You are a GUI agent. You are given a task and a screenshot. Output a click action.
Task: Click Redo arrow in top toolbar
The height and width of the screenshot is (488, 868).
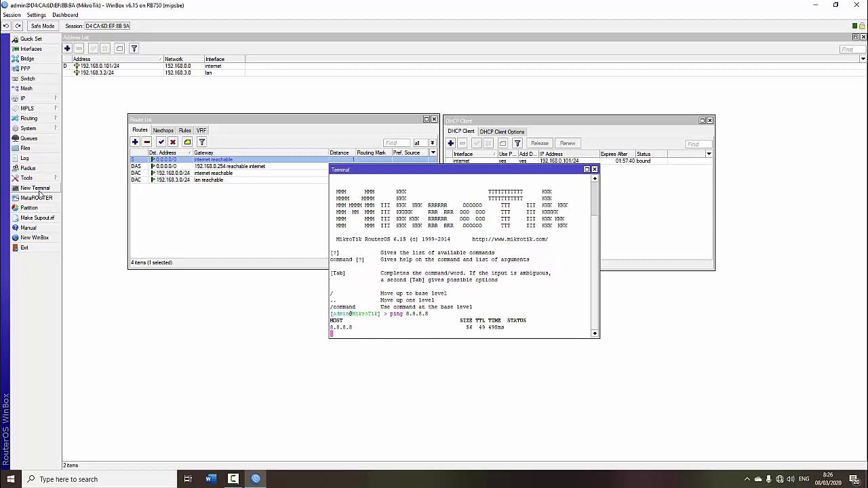[18, 26]
